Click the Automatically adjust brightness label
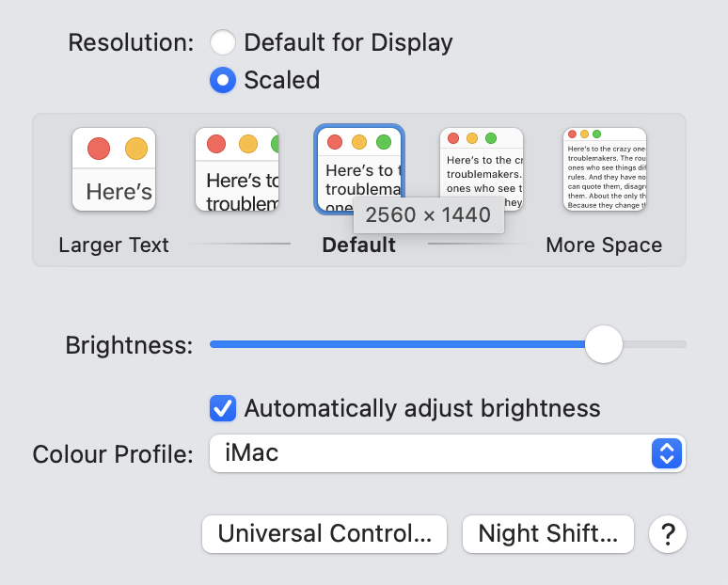 pos(421,408)
